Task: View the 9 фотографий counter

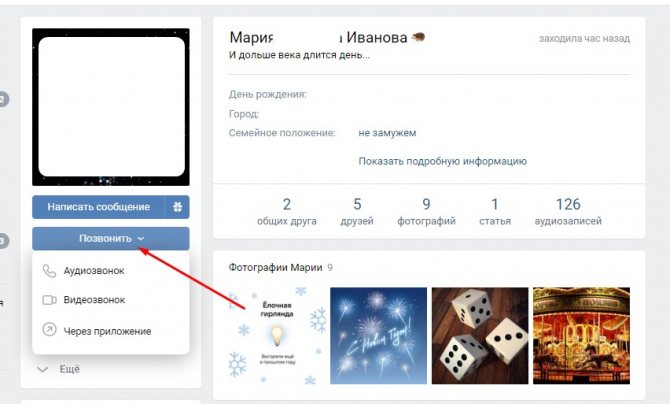Action: (x=426, y=211)
